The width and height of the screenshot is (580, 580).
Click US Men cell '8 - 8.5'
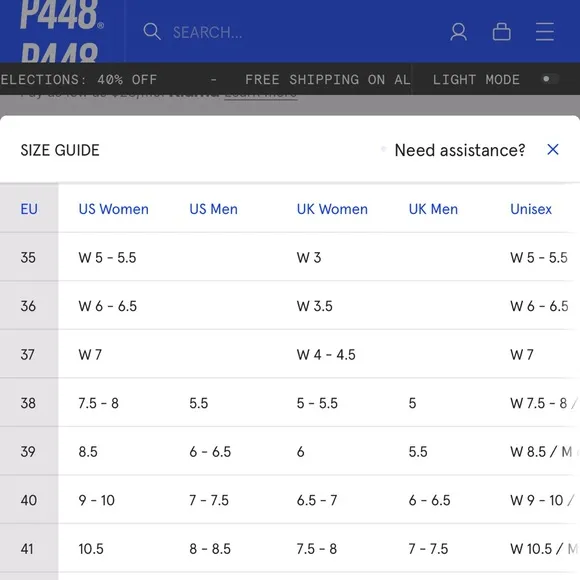point(210,549)
